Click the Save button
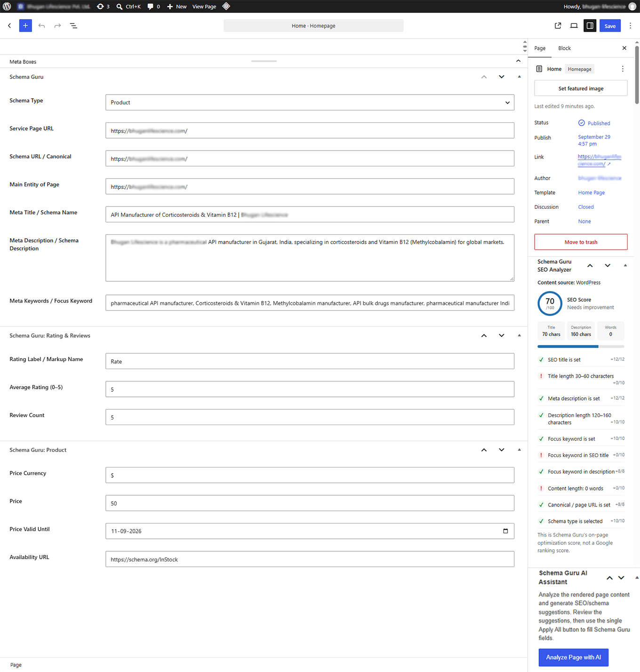Image resolution: width=640 pixels, height=672 pixels. (610, 26)
